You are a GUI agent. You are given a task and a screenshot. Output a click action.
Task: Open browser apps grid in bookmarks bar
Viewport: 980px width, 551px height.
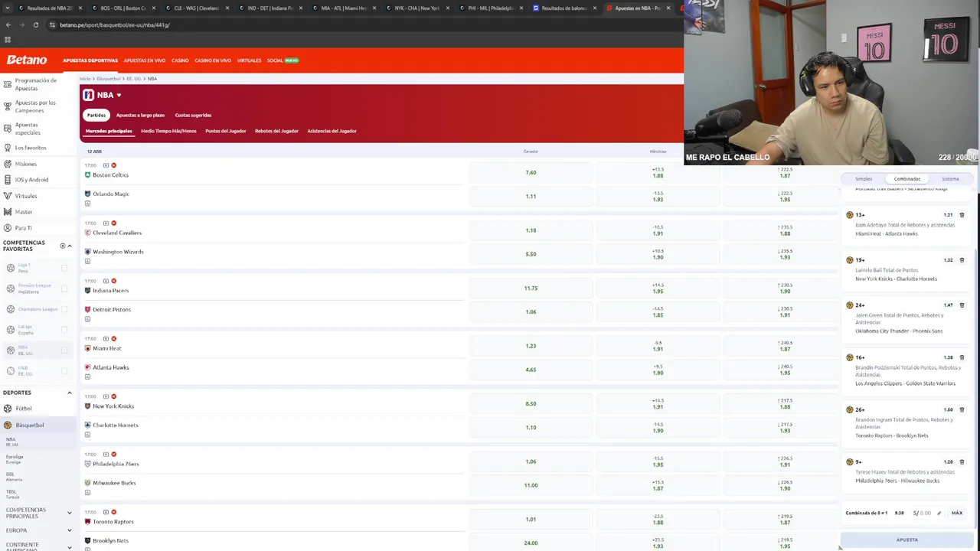point(8,40)
